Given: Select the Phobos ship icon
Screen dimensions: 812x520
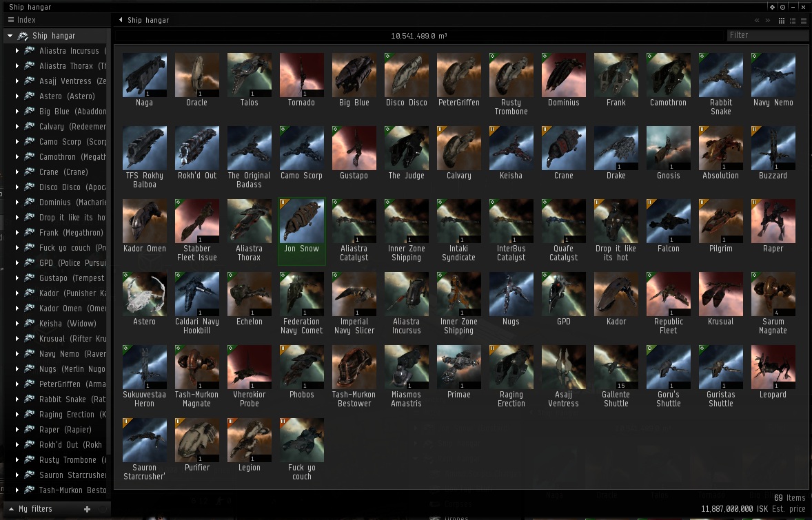Looking at the screenshot, I should tap(301, 367).
